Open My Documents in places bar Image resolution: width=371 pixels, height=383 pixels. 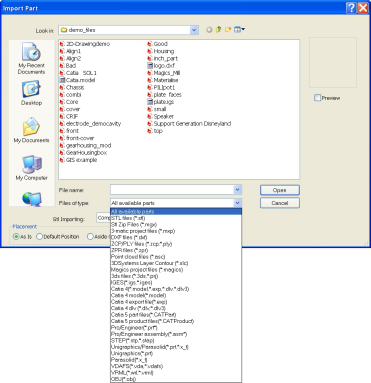[x=31, y=130]
